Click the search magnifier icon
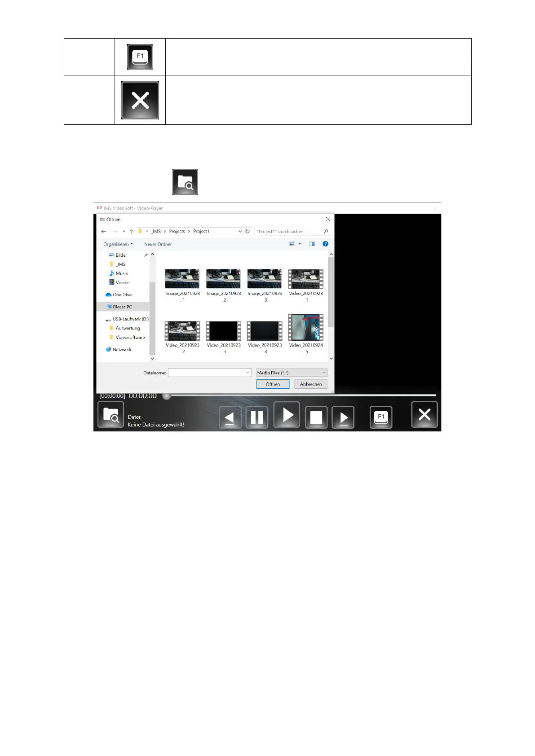The width and height of the screenshot is (535, 756). 326,232
